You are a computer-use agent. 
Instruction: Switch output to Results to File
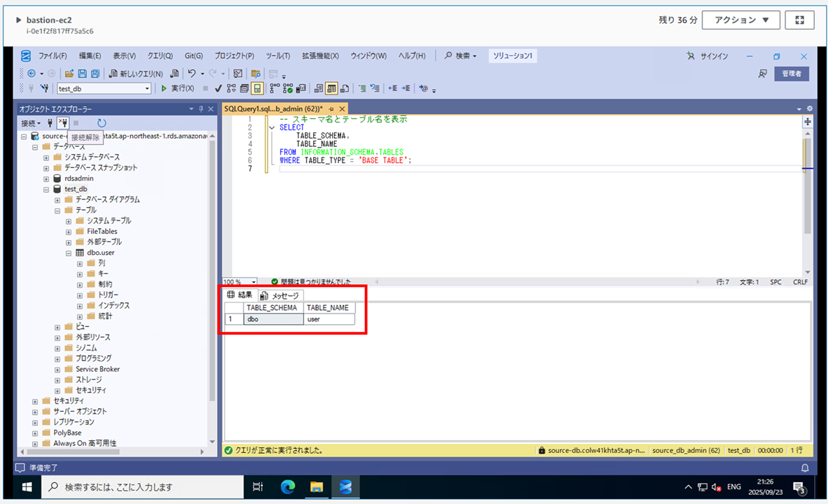click(344, 88)
